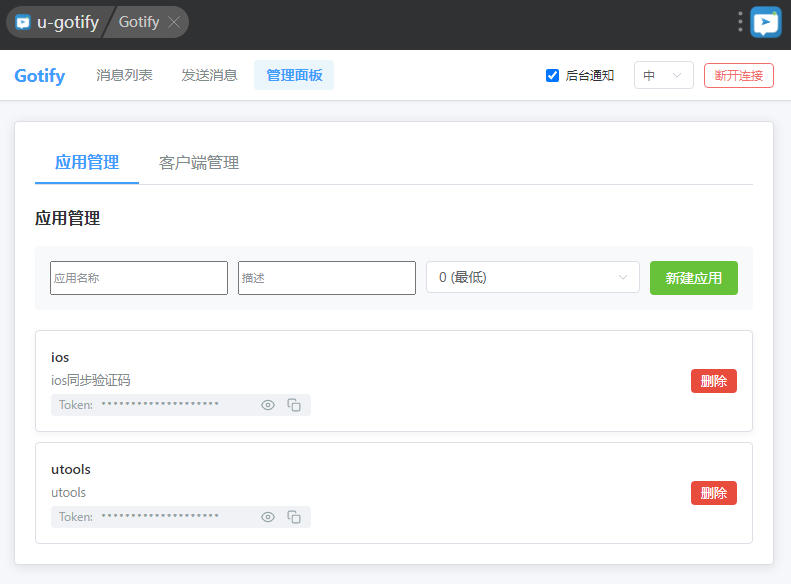Select the 应用管理 tab
791x584 pixels.
[87, 163]
